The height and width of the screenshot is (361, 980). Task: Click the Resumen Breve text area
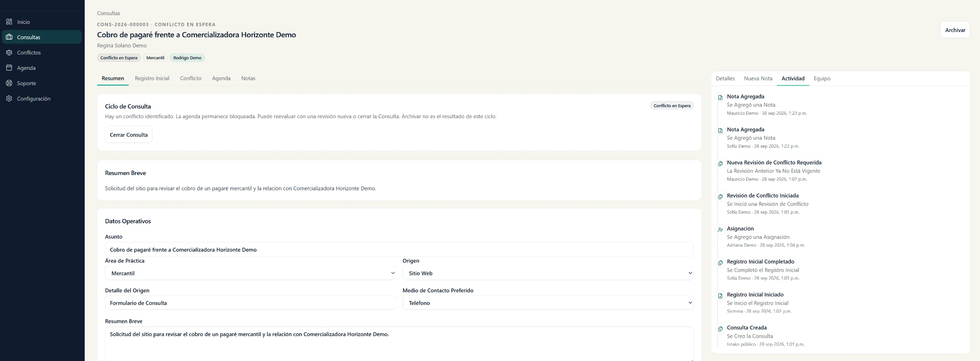[399, 344]
